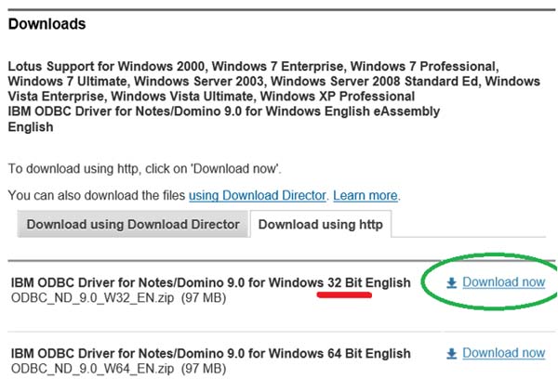Viewport: 558px width, 392px height.
Task: Click 'You can also download the files' text
Action: pos(97,196)
